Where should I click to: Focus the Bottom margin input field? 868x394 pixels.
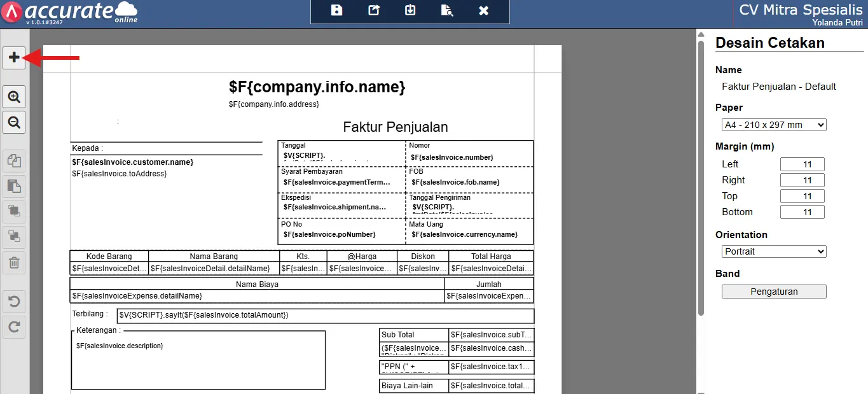(802, 212)
